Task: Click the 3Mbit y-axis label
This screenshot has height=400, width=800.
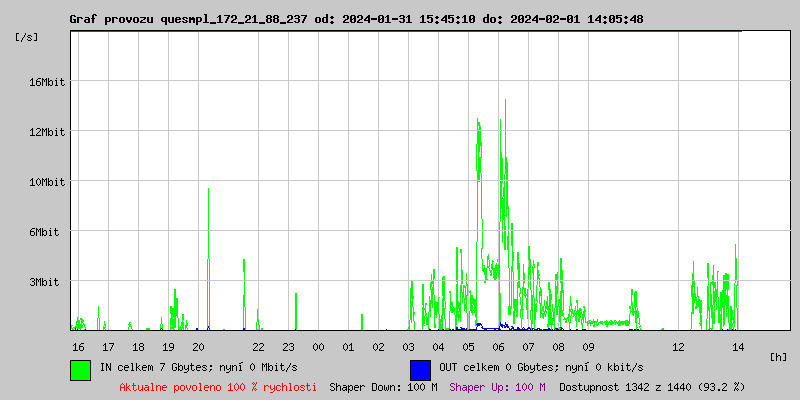Action: (x=46, y=282)
